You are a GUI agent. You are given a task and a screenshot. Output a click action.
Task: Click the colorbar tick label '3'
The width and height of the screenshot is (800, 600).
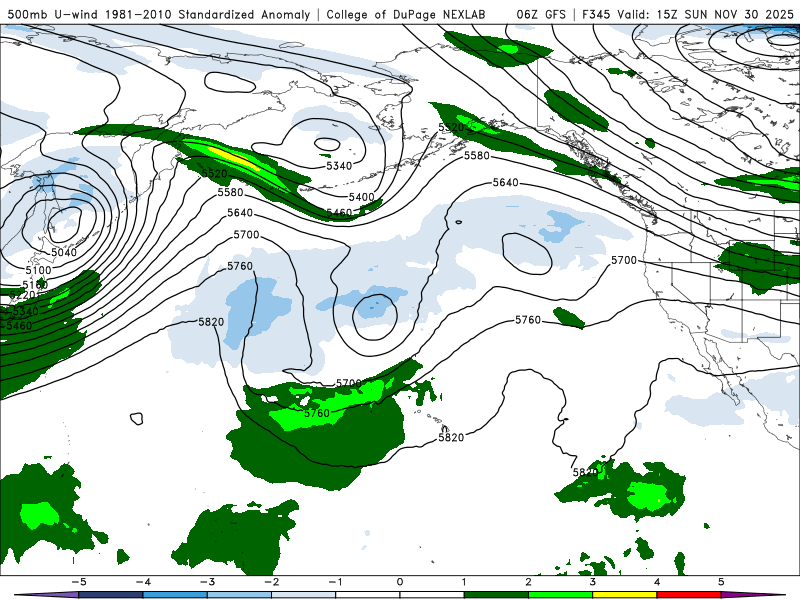tap(592, 582)
